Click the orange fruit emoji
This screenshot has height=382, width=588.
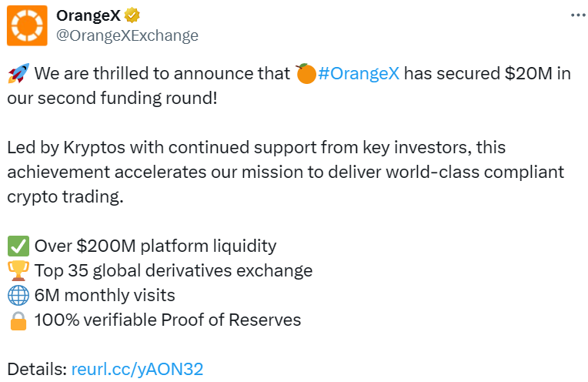coord(306,74)
